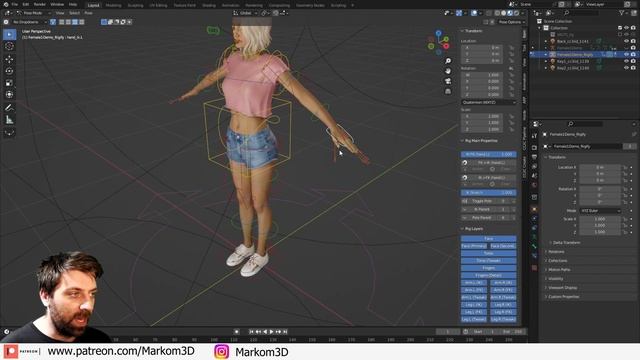The height and width of the screenshot is (360, 640).
Task: Toggle auto-keying record dot
Action: pos(236,332)
